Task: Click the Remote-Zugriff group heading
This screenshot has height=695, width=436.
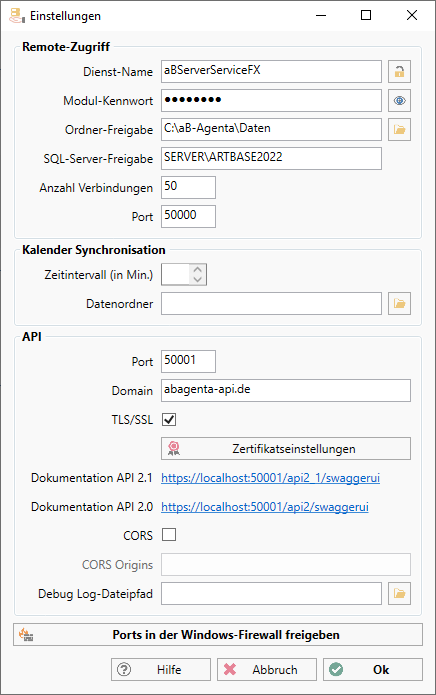Action: pos(66,47)
